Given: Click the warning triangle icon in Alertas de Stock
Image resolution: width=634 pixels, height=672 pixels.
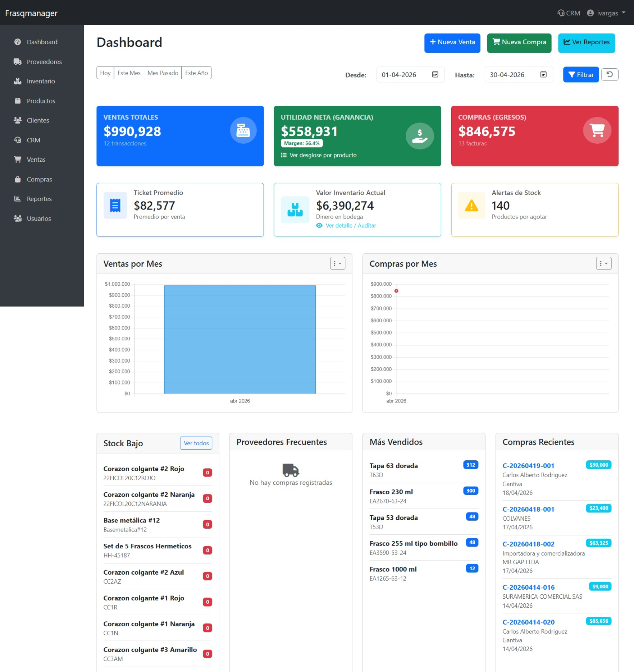Looking at the screenshot, I should click(x=471, y=206).
